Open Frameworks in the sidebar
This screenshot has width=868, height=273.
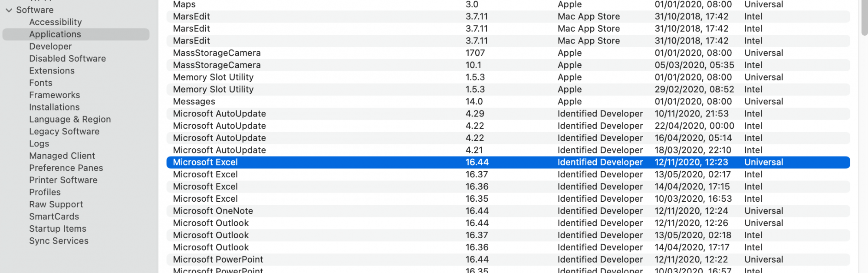coord(55,95)
